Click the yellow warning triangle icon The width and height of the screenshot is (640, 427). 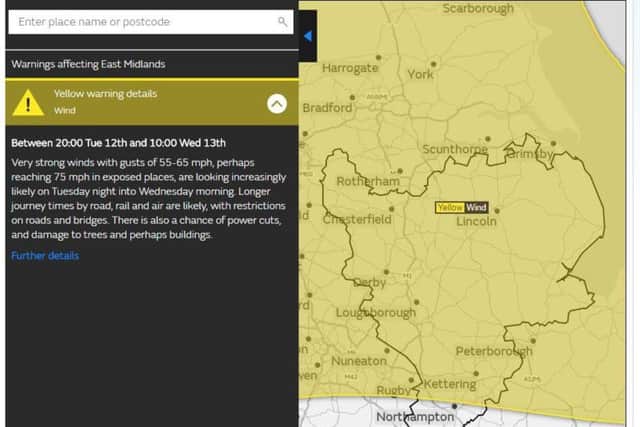28,103
